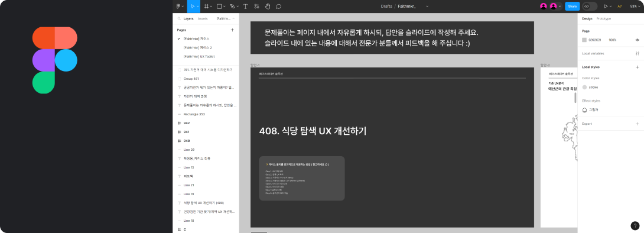This screenshot has width=644, height=233.
Task: Open the 53% zoom dropdown
Action: pos(635,6)
